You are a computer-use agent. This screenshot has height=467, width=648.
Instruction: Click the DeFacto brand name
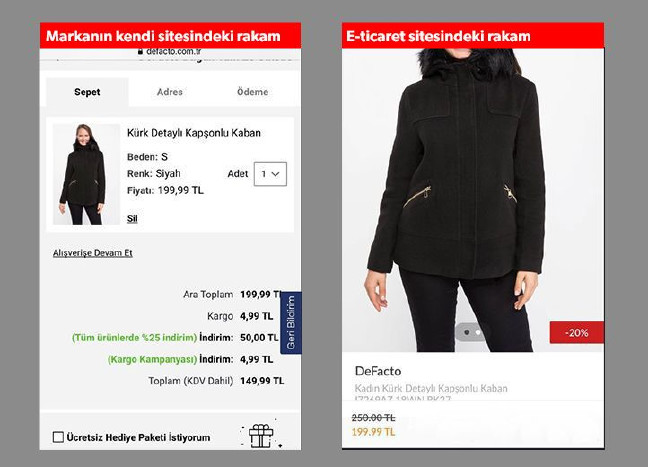tap(378, 371)
